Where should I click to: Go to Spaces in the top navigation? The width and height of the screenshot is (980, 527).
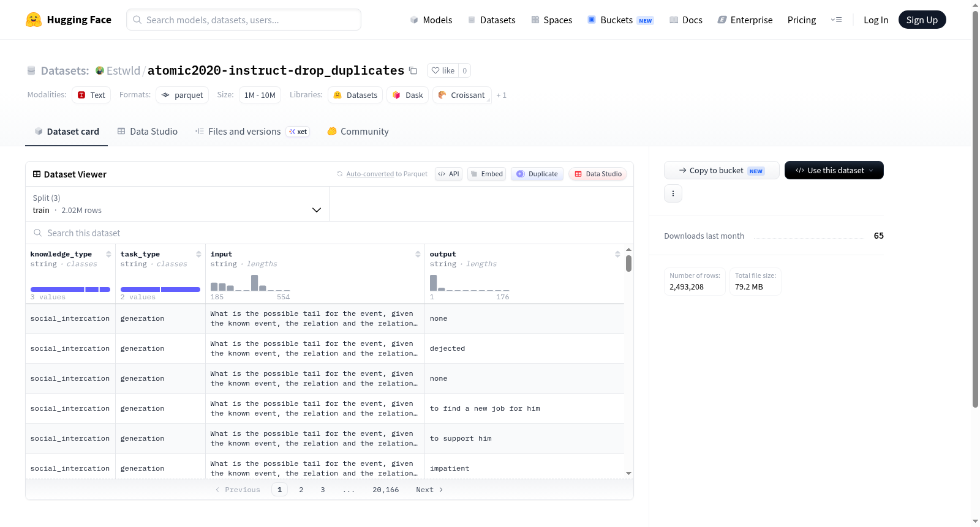pyautogui.click(x=552, y=20)
